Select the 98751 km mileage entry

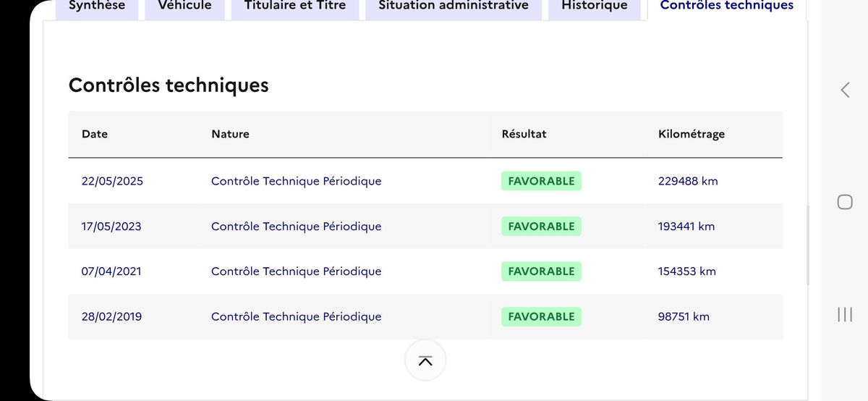coord(684,316)
